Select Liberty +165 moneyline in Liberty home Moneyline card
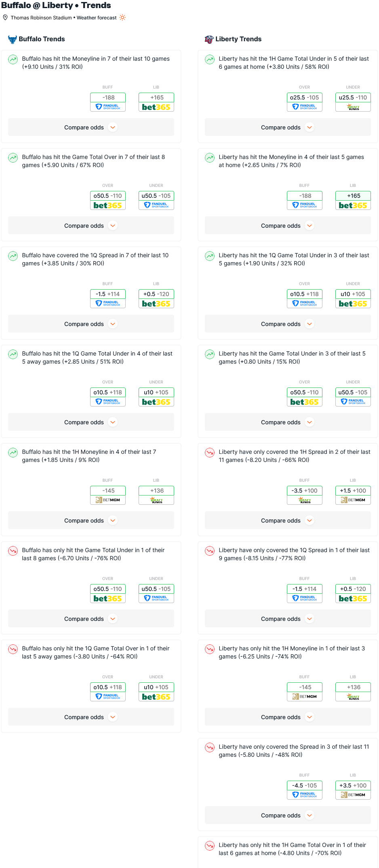The width and height of the screenshot is (379, 868). [x=353, y=196]
